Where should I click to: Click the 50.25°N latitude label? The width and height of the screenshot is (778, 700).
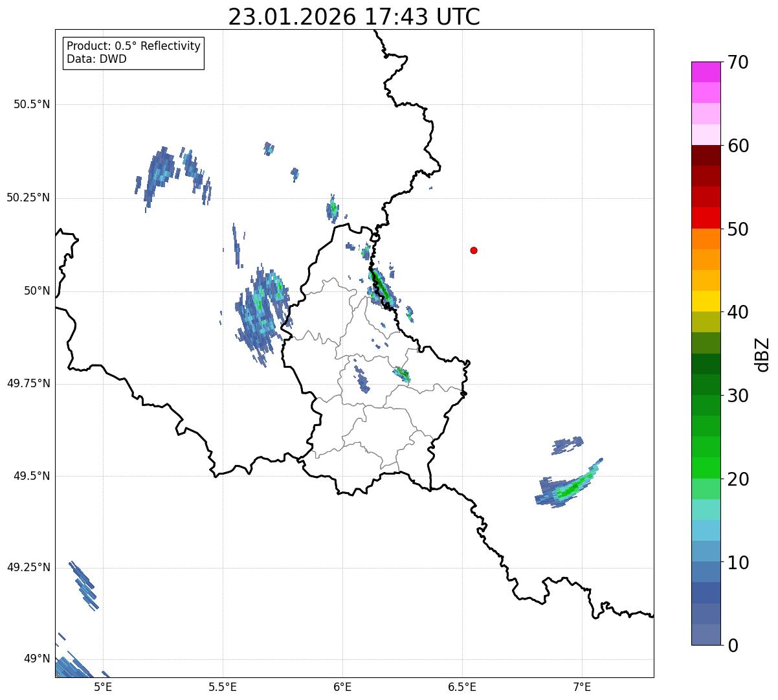pyautogui.click(x=28, y=198)
